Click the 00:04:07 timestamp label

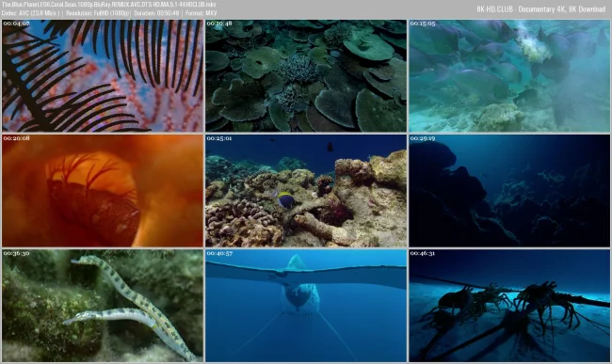click(16, 24)
